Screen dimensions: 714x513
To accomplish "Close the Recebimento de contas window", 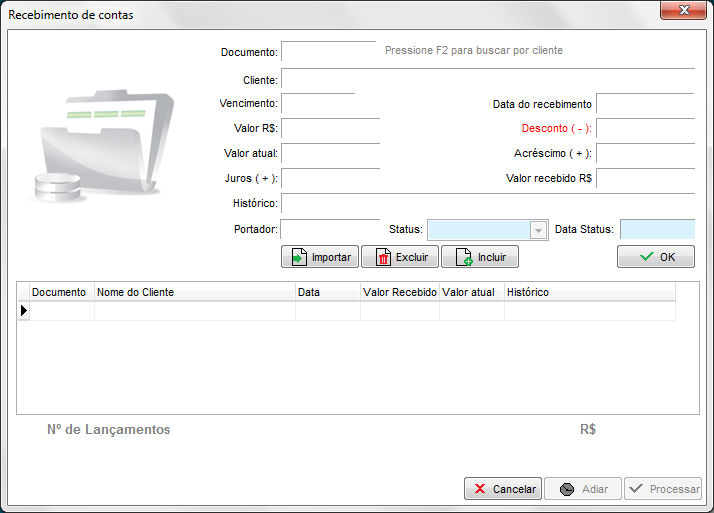I will (x=684, y=10).
